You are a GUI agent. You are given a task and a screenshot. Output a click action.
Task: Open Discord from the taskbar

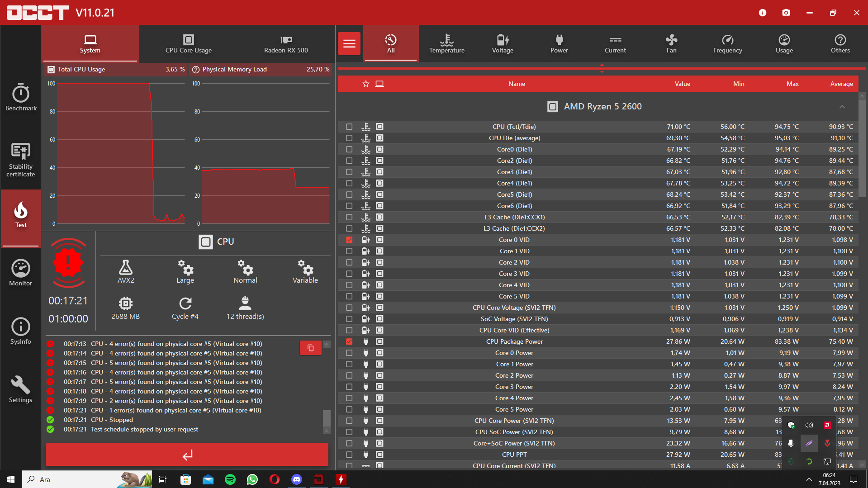click(x=297, y=479)
